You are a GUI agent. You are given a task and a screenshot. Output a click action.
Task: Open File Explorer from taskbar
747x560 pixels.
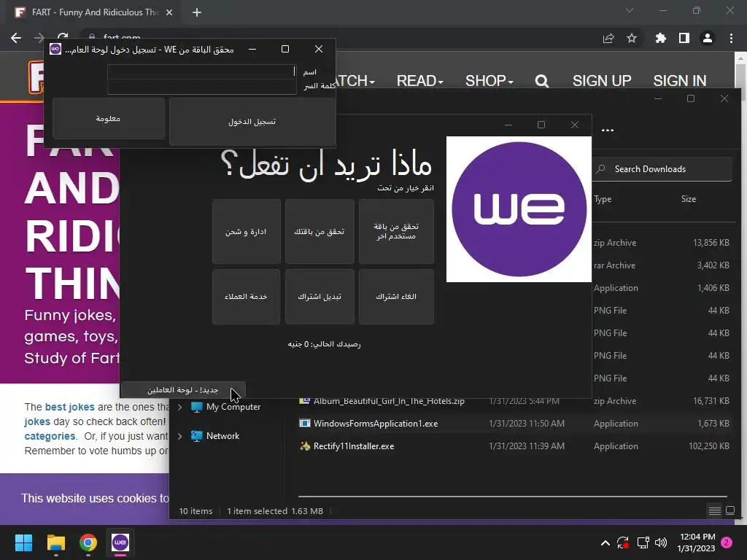(x=55, y=542)
